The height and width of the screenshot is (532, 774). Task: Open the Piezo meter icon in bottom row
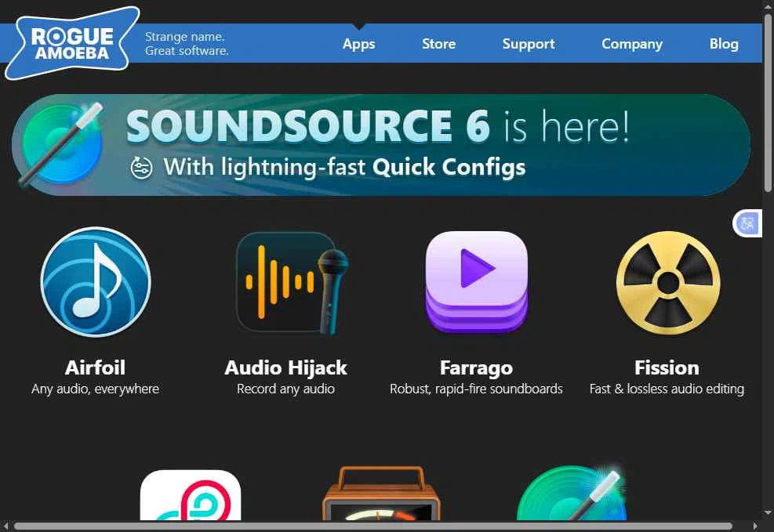pos(381,494)
